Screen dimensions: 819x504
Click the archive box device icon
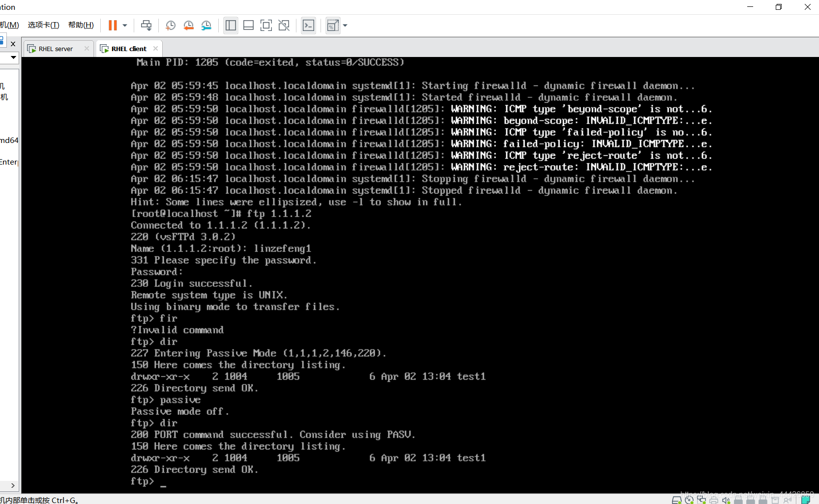(x=775, y=500)
